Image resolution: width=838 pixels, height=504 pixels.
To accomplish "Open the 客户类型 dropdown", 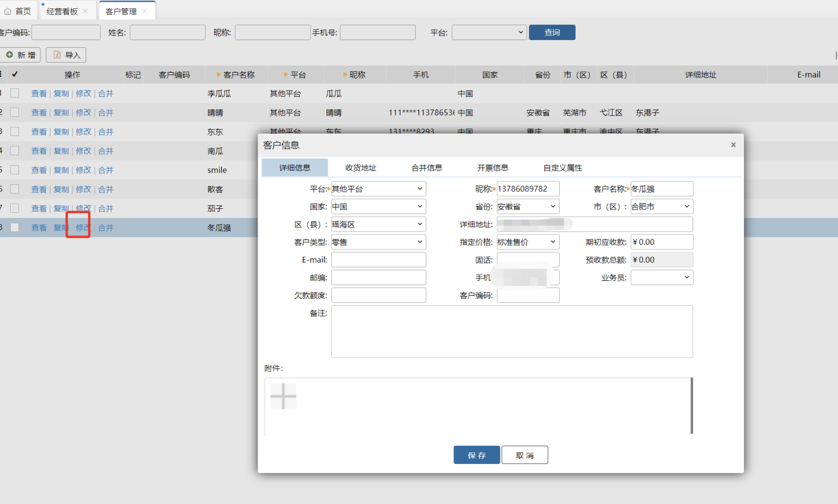I will point(378,242).
